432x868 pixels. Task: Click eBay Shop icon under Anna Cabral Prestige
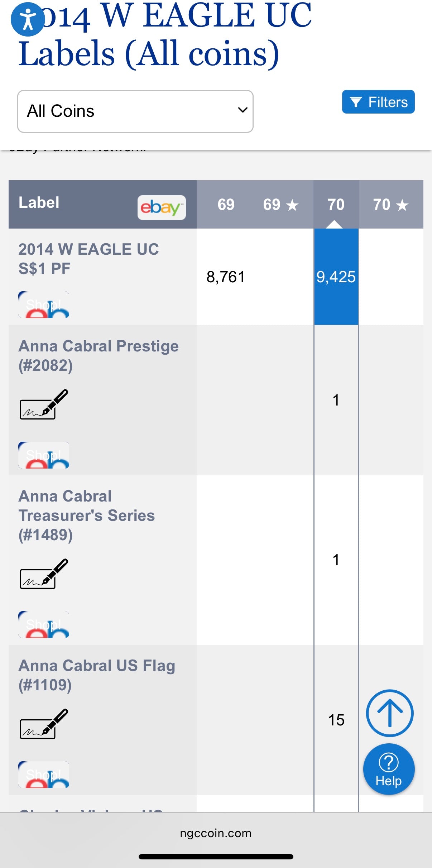pos(44,455)
